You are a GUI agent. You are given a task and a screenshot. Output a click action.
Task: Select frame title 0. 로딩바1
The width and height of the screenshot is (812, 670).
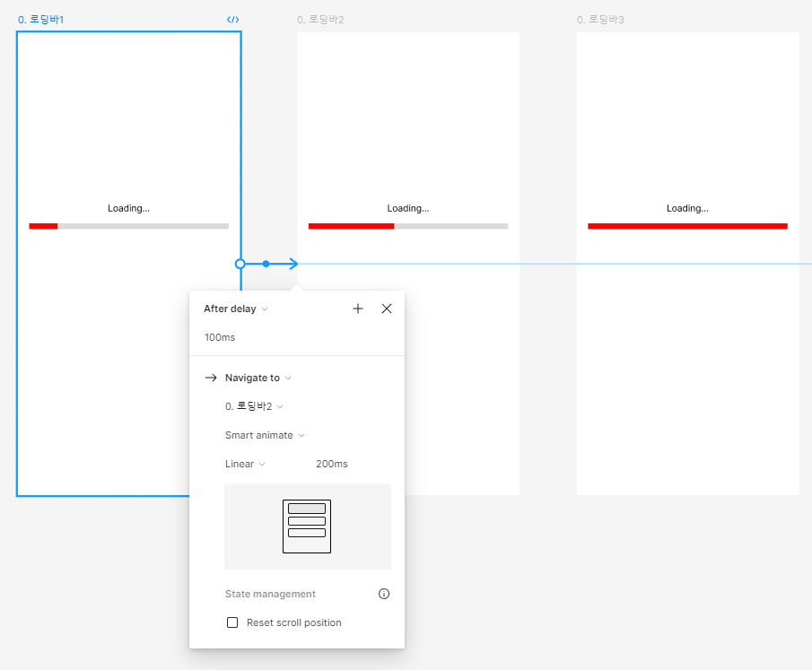click(x=41, y=20)
